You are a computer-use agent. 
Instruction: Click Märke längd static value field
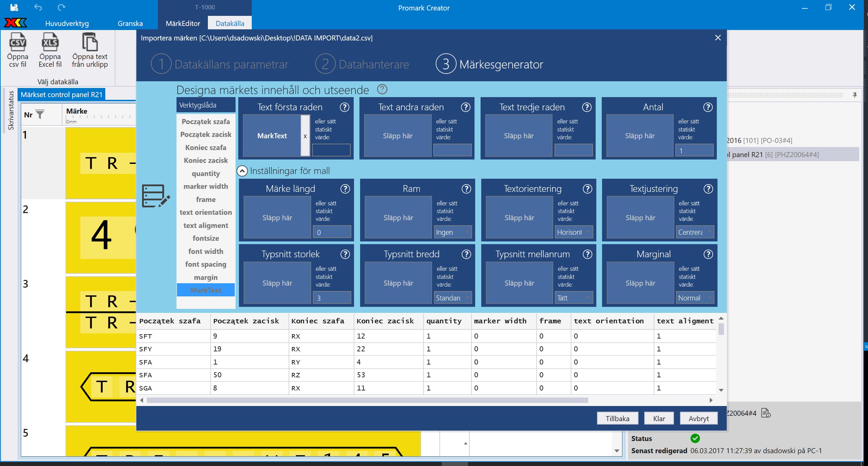point(332,232)
